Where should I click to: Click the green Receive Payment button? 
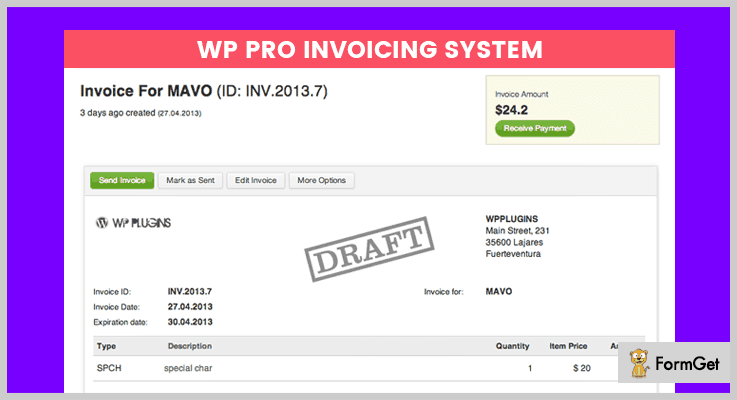pyautogui.click(x=535, y=128)
